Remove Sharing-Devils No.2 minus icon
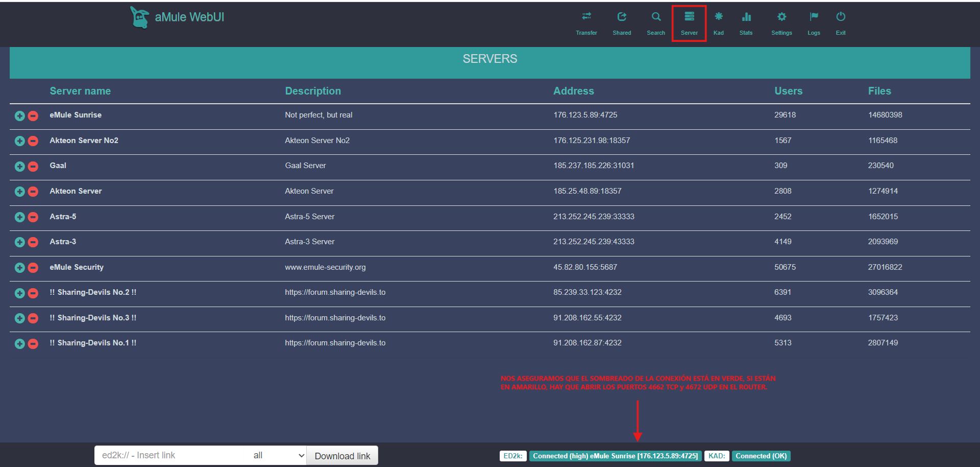This screenshot has width=980, height=467. 33,293
